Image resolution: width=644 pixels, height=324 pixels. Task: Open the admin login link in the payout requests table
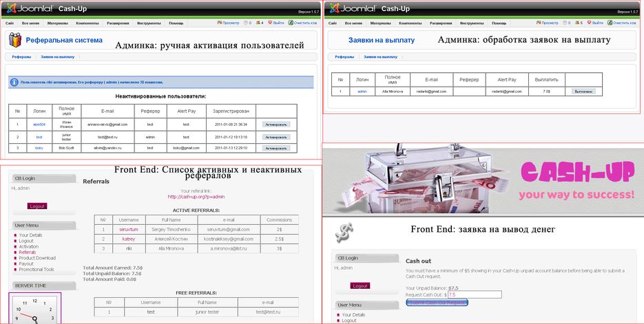(362, 91)
